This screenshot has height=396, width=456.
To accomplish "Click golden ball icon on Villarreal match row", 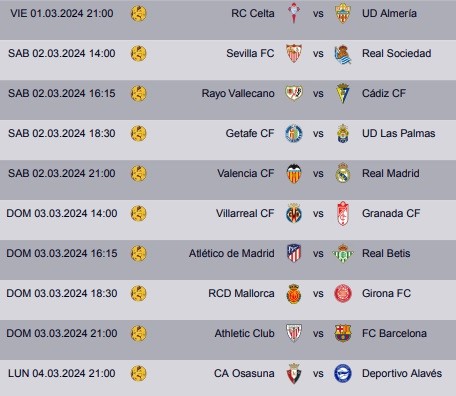I will (139, 213).
